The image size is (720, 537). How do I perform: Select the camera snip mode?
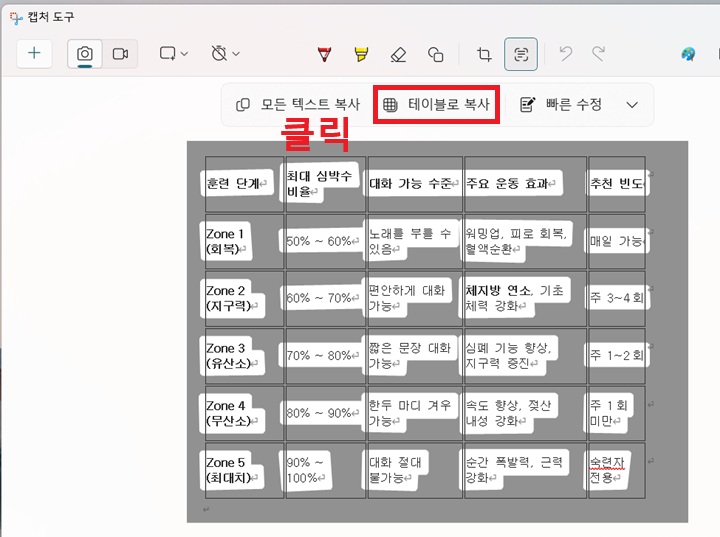tap(84, 54)
